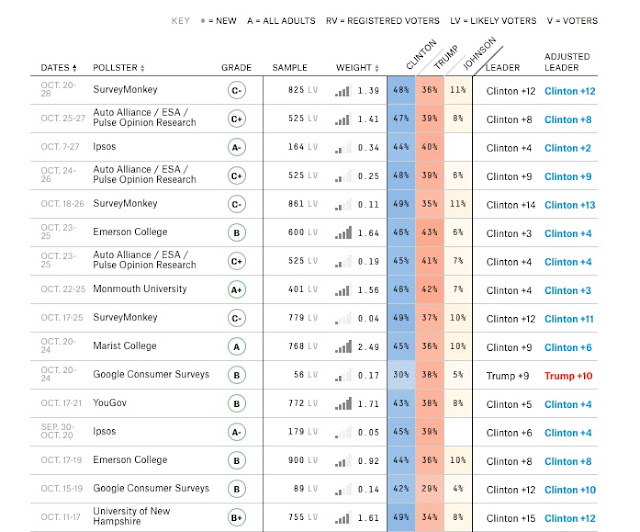Image resolution: width=640 pixels, height=532 pixels.
Task: Click the Clinton +14 leader text
Action: (x=511, y=205)
